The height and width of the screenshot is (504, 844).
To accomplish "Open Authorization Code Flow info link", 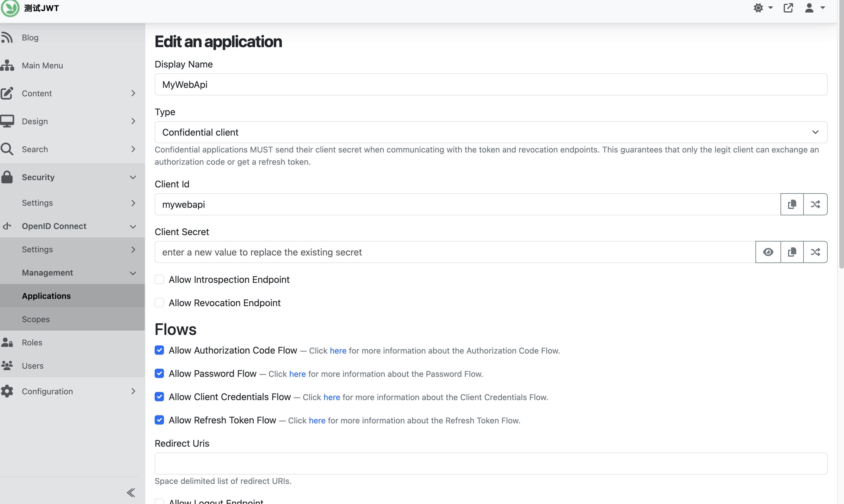I will 338,350.
